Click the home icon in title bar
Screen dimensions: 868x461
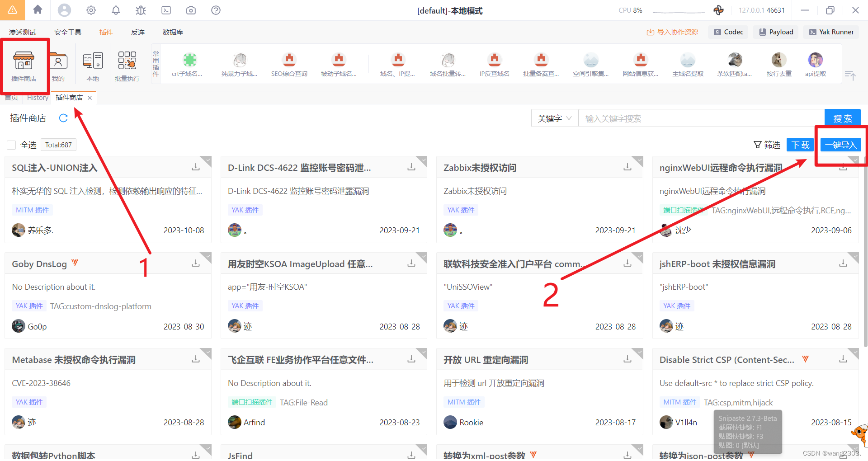tap(38, 10)
